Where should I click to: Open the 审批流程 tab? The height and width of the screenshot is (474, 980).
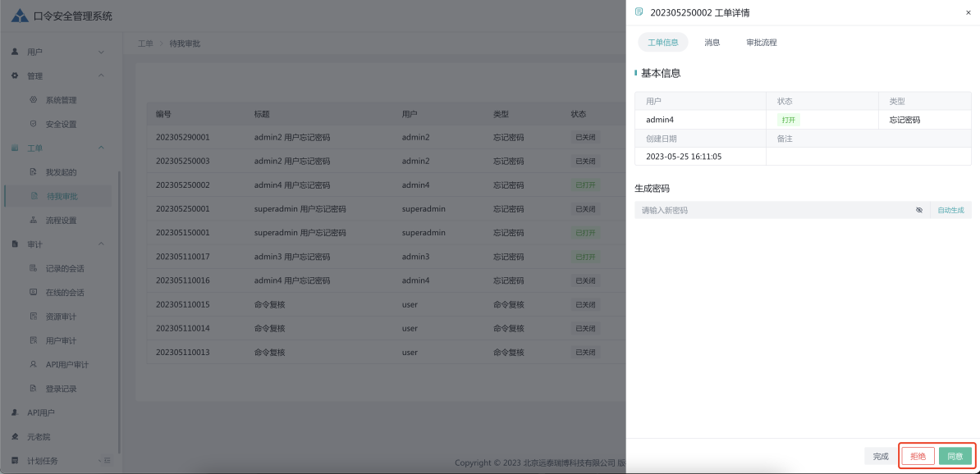click(x=761, y=43)
